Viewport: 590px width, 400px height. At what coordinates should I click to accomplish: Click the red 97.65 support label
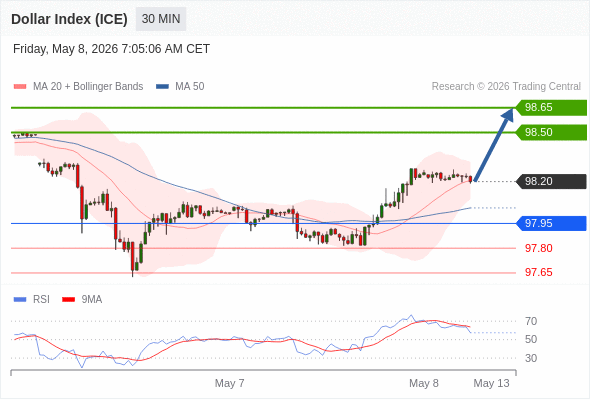[x=539, y=272]
